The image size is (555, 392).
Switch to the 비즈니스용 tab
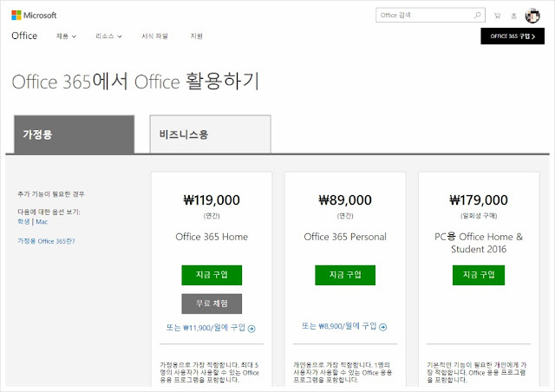(210, 134)
